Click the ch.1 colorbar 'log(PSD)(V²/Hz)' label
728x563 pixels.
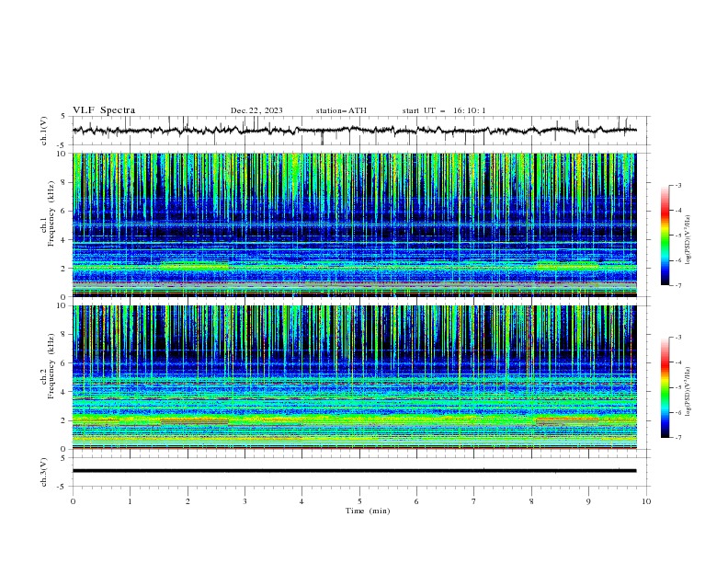pyautogui.click(x=688, y=240)
